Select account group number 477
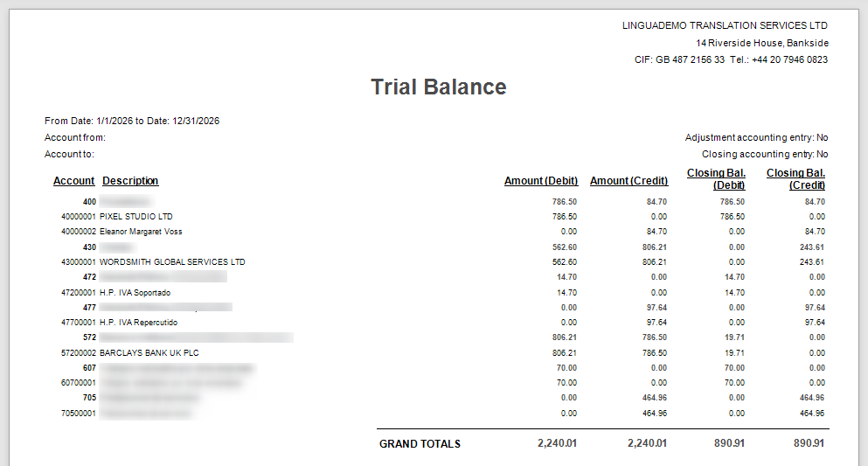Image resolution: width=868 pixels, height=466 pixels. pos(89,307)
